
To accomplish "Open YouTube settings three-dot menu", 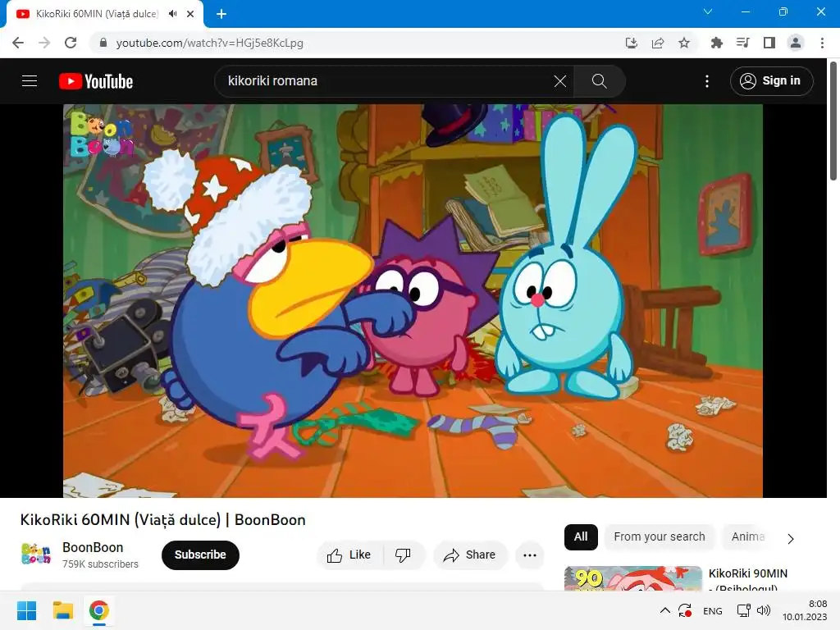I will click(x=707, y=81).
